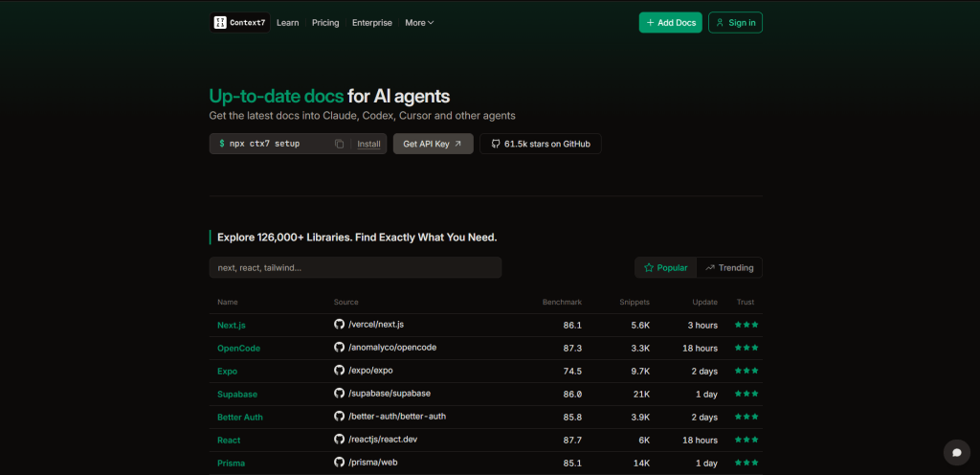Click GitHub icon in OpenCode row

pos(340,347)
